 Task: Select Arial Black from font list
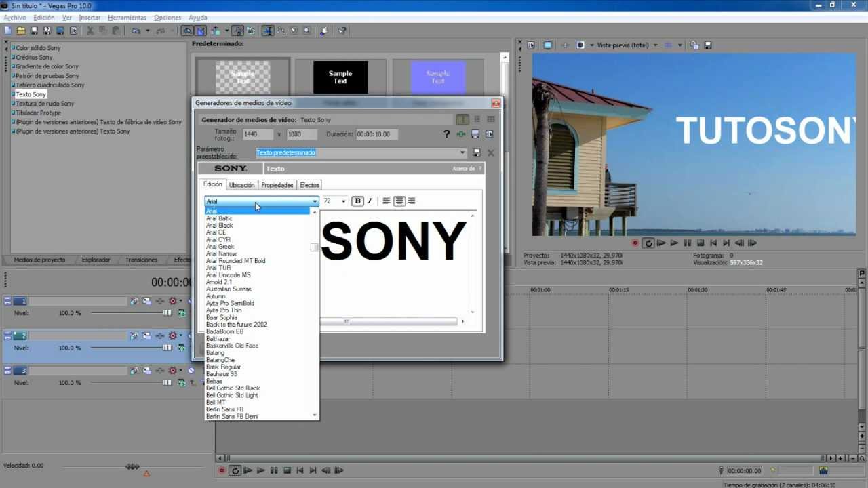[x=220, y=226]
